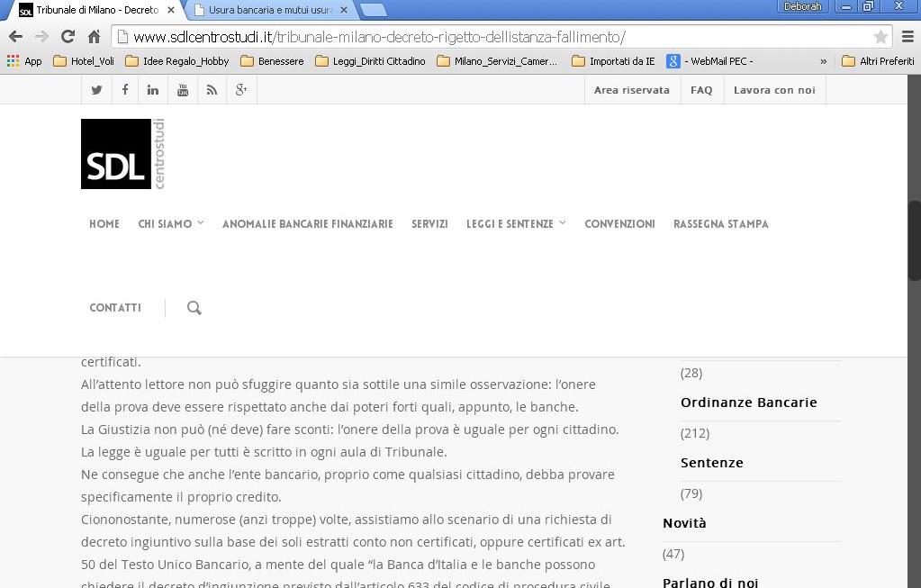The image size is (921, 588).
Task: Open the Benessere bookmarks folder
Action: (x=272, y=61)
